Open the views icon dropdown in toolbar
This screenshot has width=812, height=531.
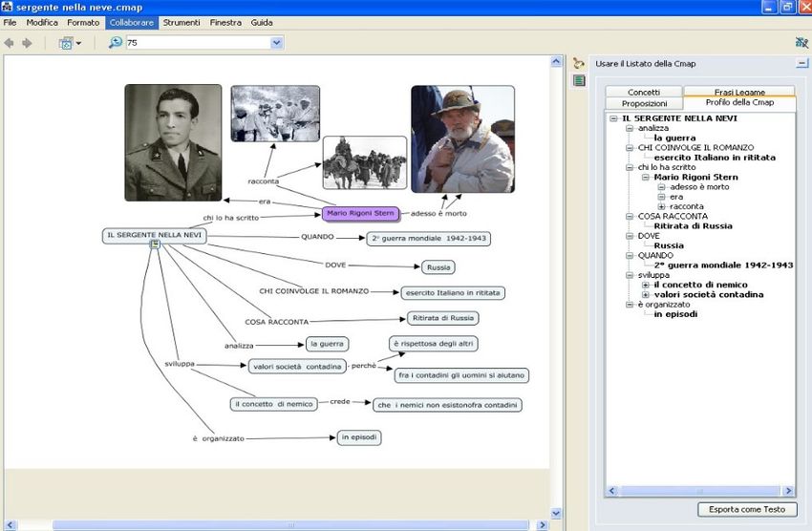pyautogui.click(x=70, y=43)
